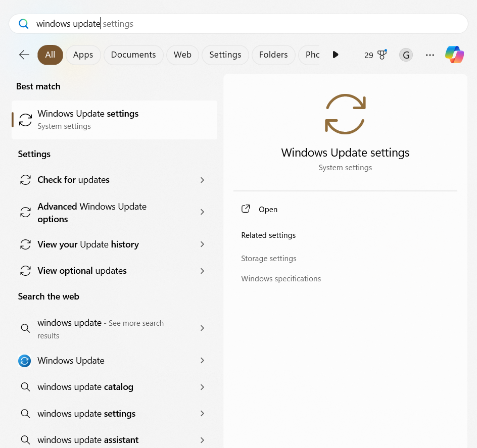Click the Windows Update settings title in preview pane
This screenshot has width=477, height=448.
click(x=345, y=153)
